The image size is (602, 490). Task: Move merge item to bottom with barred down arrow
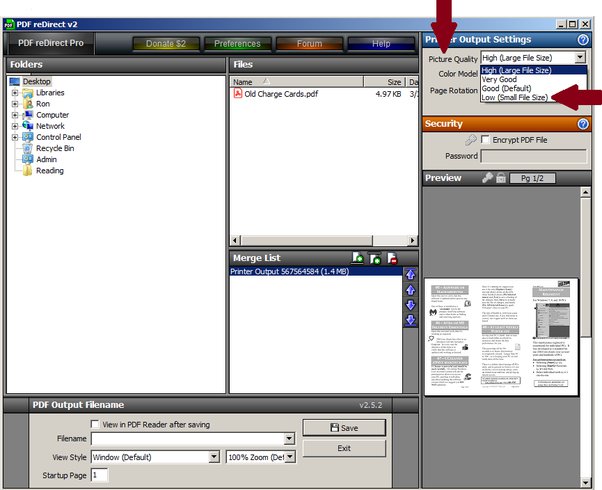pyautogui.click(x=410, y=320)
